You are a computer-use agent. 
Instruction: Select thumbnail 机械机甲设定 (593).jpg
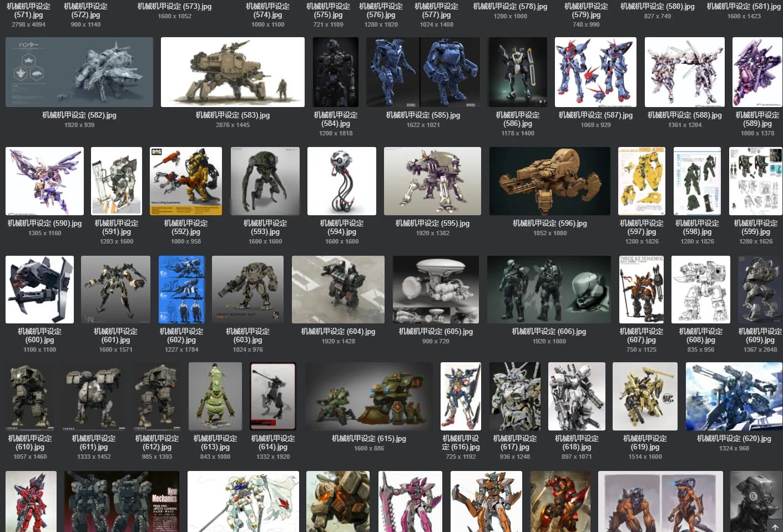(x=265, y=181)
